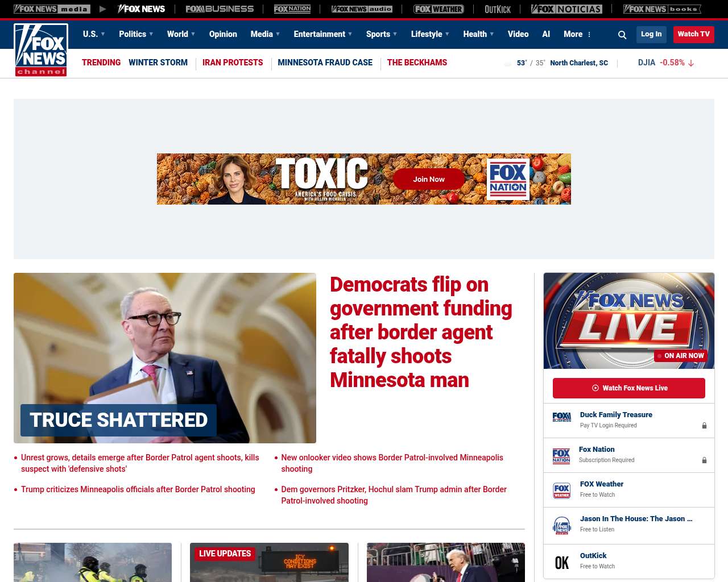Open the Fox News channel logo home
Viewport: 728px width, 582px height.
pyautogui.click(x=41, y=50)
